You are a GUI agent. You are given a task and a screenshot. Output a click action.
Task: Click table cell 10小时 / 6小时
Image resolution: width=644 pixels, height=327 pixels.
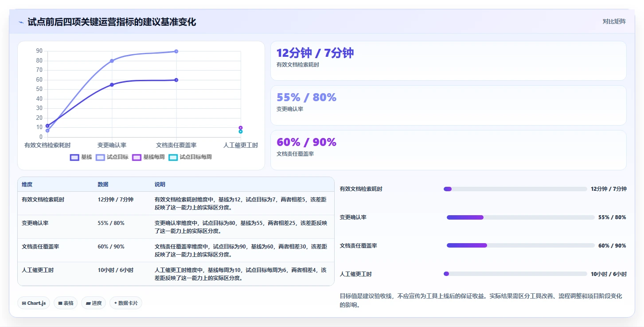pos(115,270)
